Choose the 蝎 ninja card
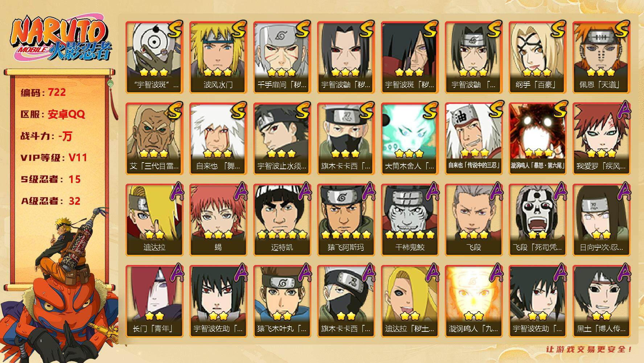 [218, 220]
